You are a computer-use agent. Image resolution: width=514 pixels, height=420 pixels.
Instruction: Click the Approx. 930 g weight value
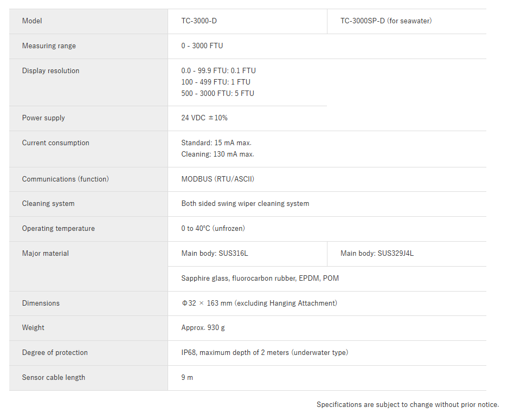pyautogui.click(x=203, y=328)
